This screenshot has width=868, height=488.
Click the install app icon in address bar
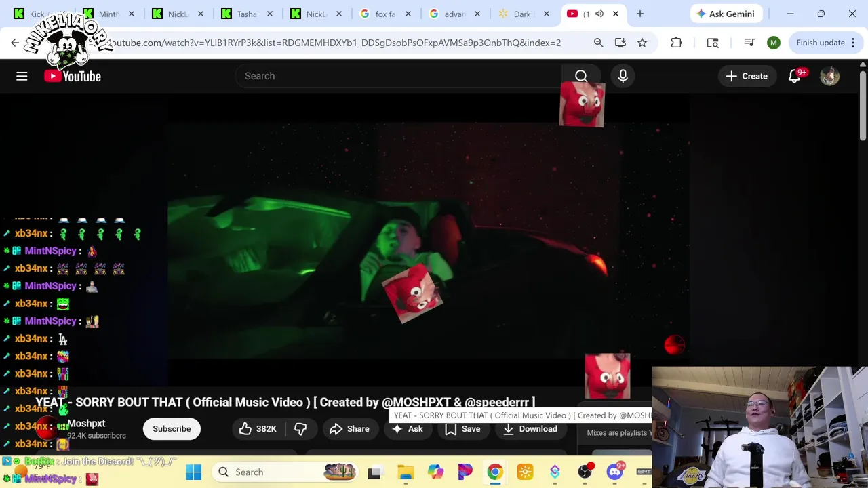point(620,43)
